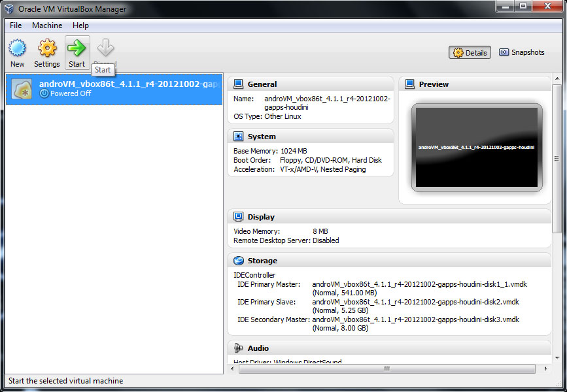Switch to Details view
Viewport: 567px width, 392px height.
point(470,53)
